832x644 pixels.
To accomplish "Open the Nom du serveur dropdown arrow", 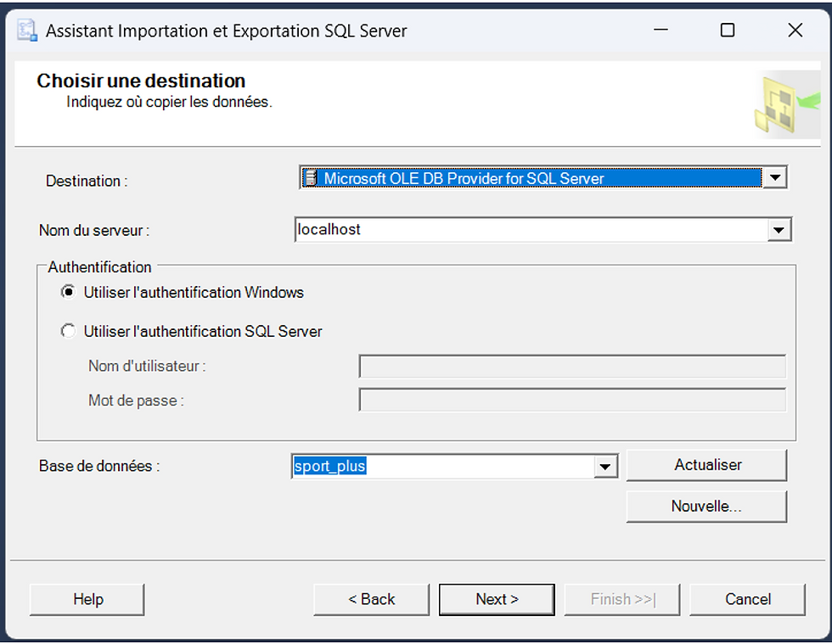I will (779, 230).
